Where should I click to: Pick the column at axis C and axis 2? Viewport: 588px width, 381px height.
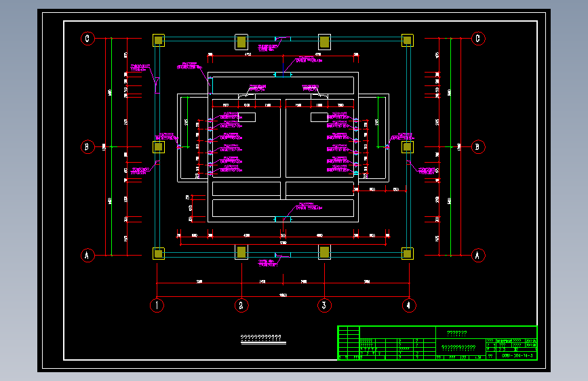[241, 41]
